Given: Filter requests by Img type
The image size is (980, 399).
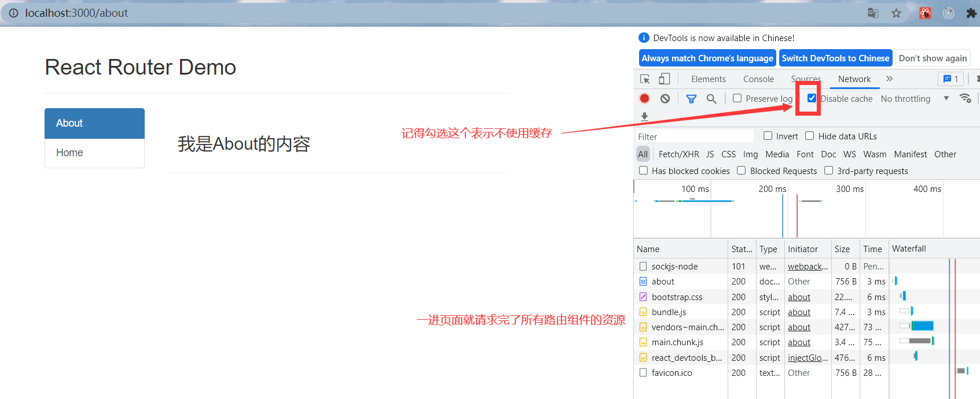Looking at the screenshot, I should (x=750, y=154).
